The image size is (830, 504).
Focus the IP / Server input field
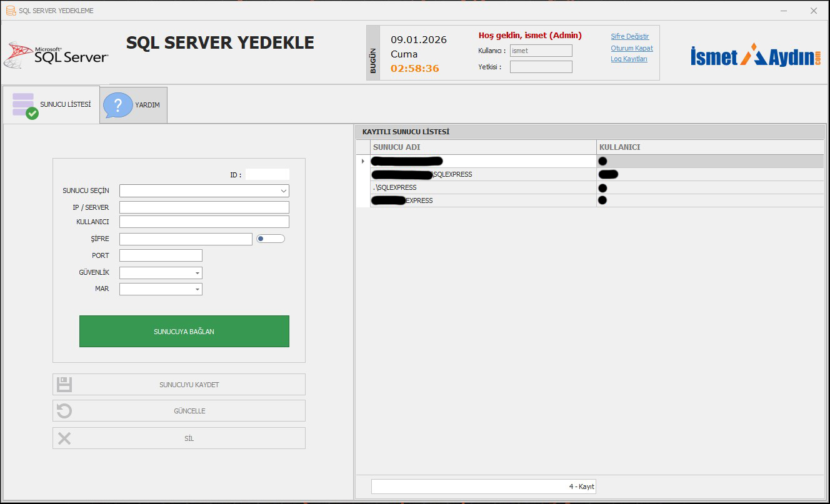[x=204, y=207]
